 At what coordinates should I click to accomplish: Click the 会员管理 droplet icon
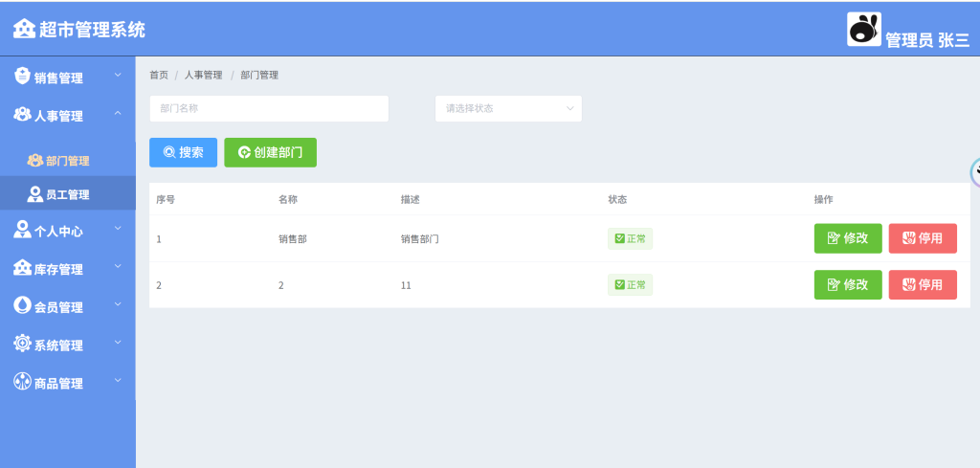22,306
